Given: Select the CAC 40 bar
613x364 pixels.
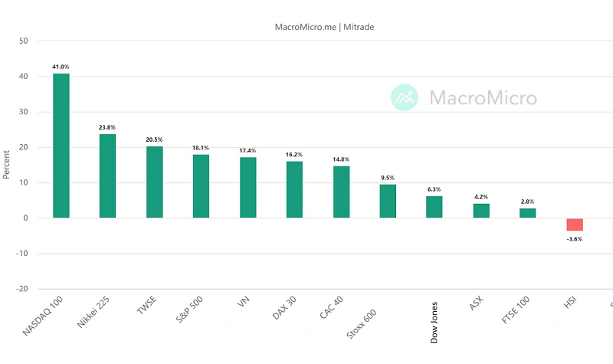Looking at the screenshot, I should 341,192.
